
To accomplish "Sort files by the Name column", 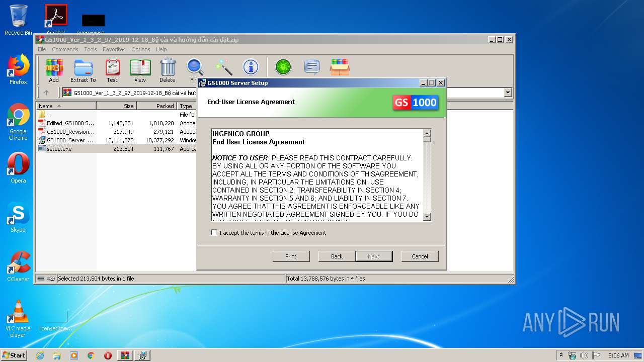I will coord(66,106).
